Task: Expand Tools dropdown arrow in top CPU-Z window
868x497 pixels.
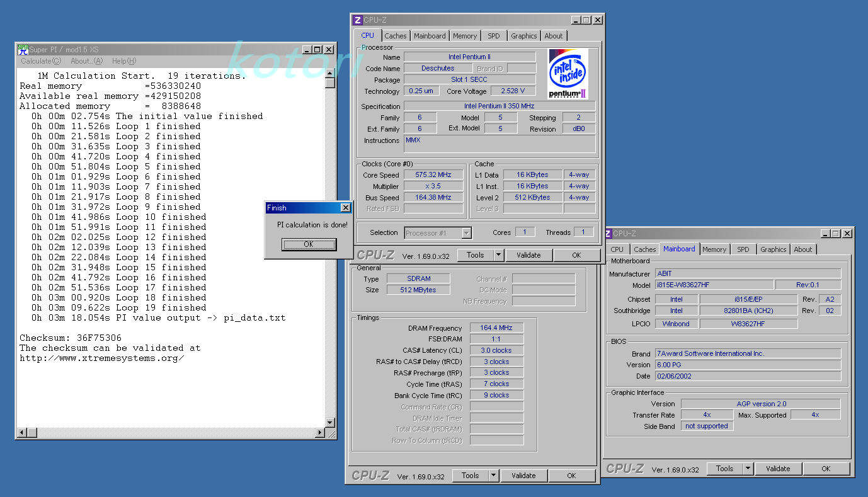Action: pyautogui.click(x=499, y=255)
